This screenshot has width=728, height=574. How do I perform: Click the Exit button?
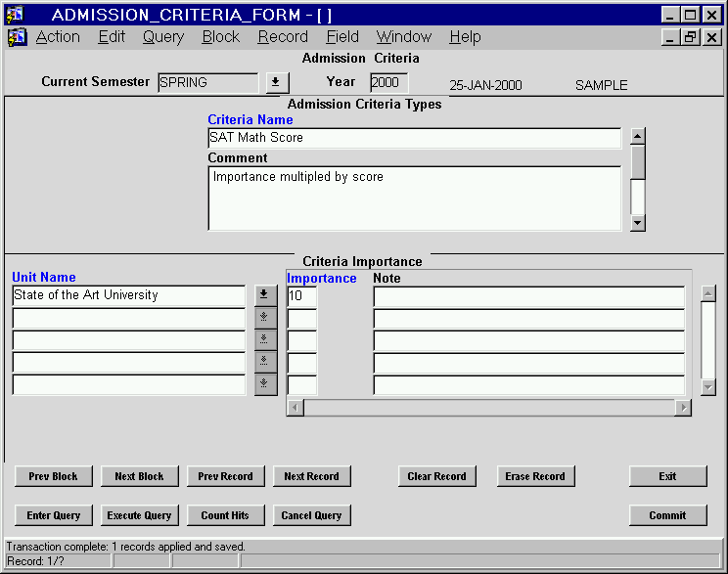click(667, 476)
